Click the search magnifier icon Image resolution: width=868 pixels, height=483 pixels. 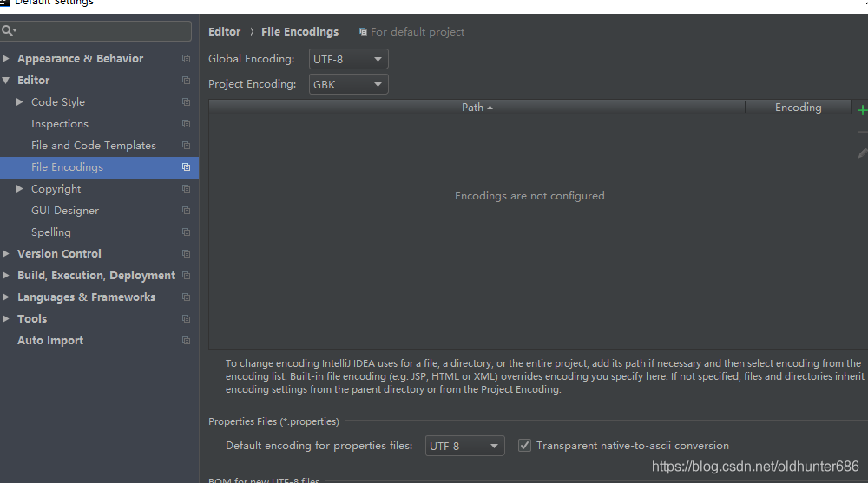tap(9, 31)
